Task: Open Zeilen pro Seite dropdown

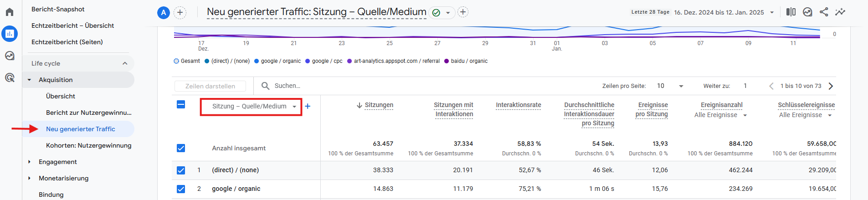Action: tap(670, 86)
